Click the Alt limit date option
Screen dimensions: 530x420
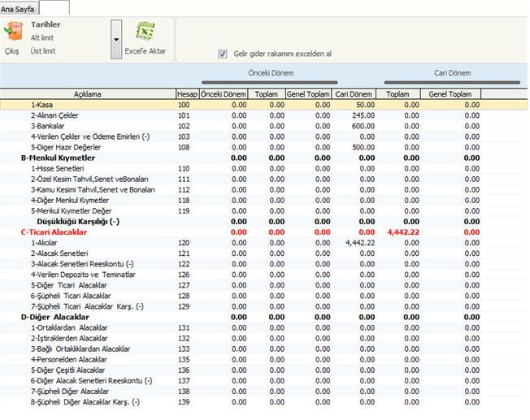click(x=44, y=37)
